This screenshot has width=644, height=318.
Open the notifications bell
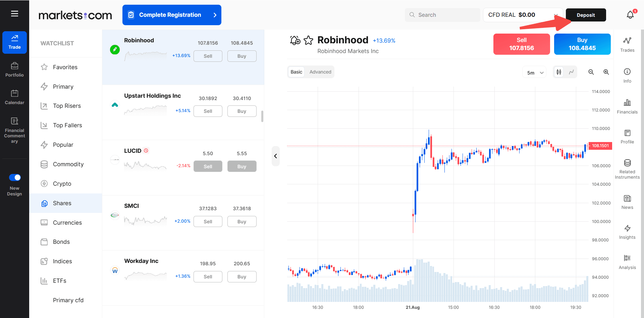630,15
